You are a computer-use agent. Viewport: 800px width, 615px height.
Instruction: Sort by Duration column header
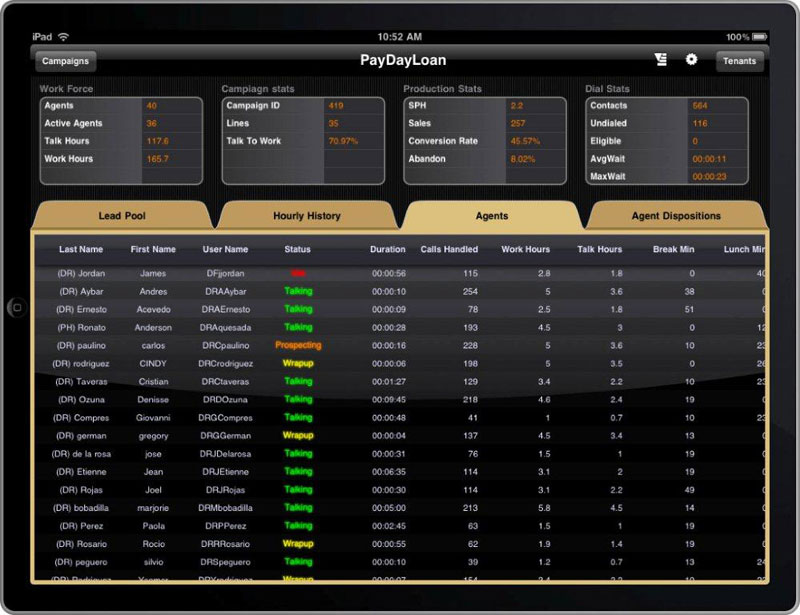point(388,249)
